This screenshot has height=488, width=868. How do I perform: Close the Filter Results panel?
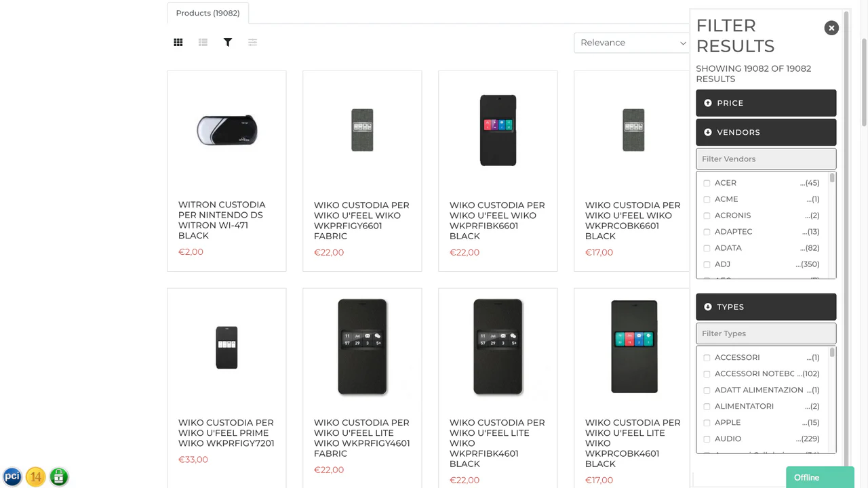click(831, 28)
